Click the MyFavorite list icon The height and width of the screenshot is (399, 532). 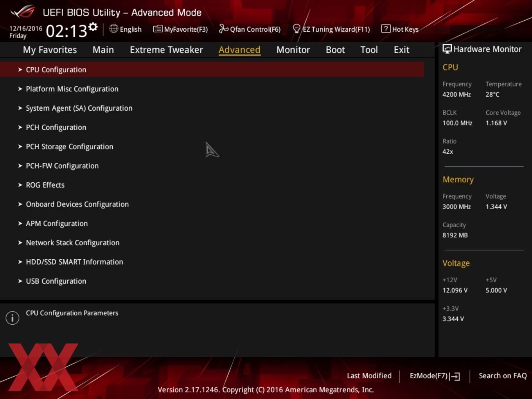click(x=158, y=29)
